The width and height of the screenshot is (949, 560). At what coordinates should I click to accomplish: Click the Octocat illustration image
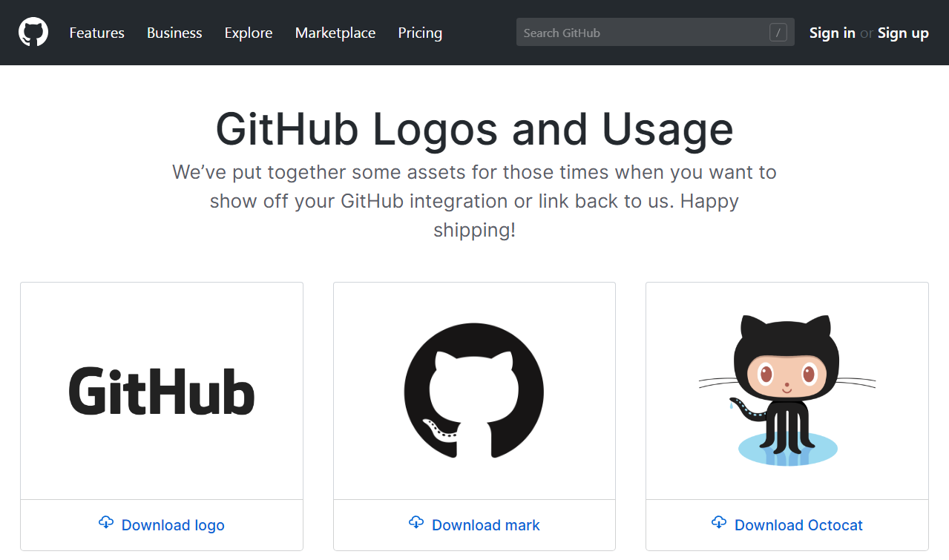[x=787, y=391]
